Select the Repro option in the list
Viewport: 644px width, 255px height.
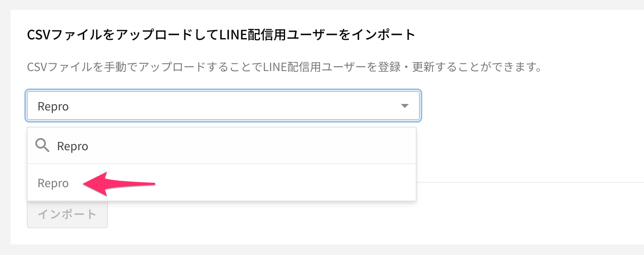pos(53,183)
